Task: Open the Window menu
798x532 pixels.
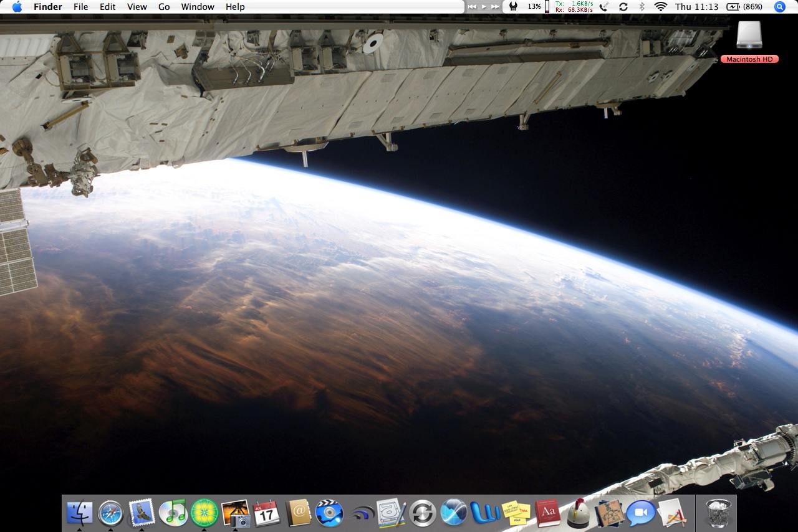Action: [198, 7]
